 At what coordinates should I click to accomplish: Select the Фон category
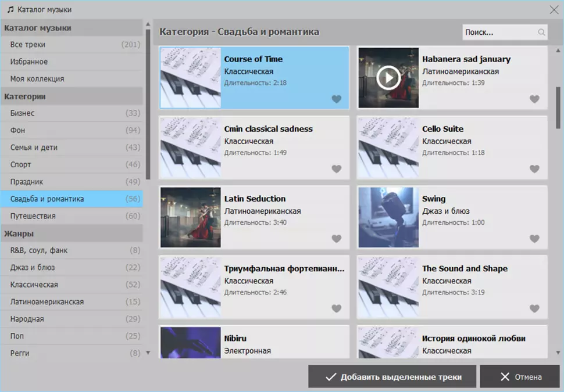(72, 131)
